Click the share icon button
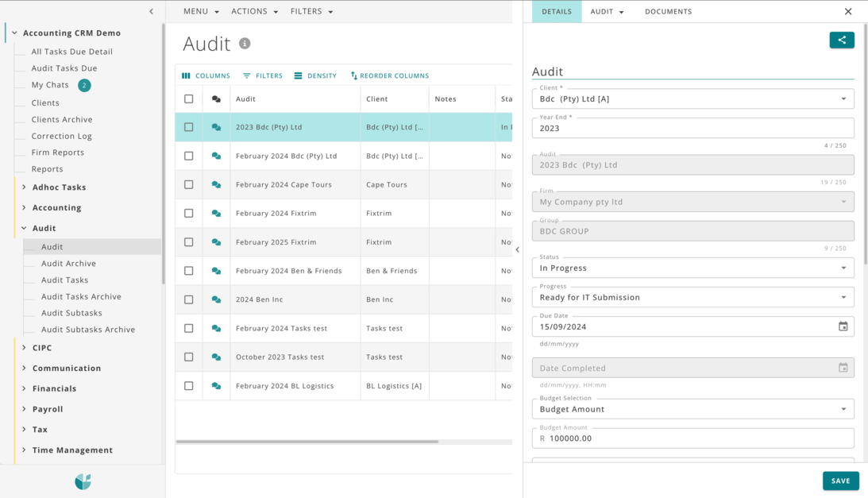 pyautogui.click(x=841, y=40)
